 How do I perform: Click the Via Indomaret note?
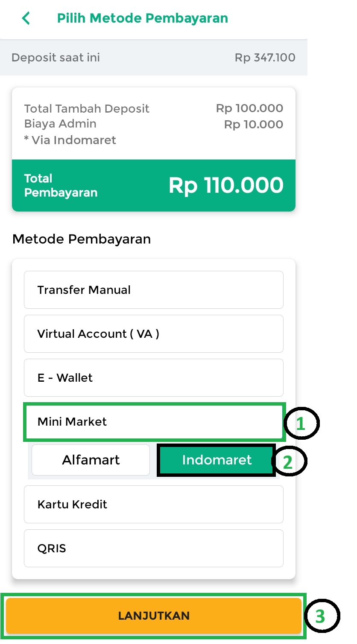(x=70, y=140)
